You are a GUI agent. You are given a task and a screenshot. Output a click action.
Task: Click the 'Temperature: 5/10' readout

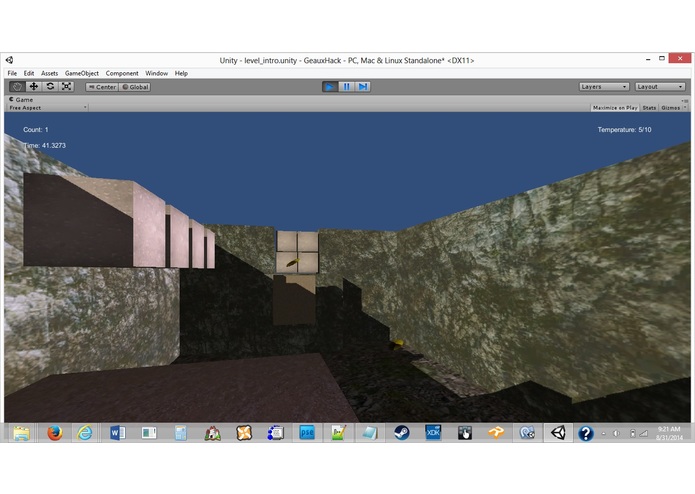pos(624,130)
